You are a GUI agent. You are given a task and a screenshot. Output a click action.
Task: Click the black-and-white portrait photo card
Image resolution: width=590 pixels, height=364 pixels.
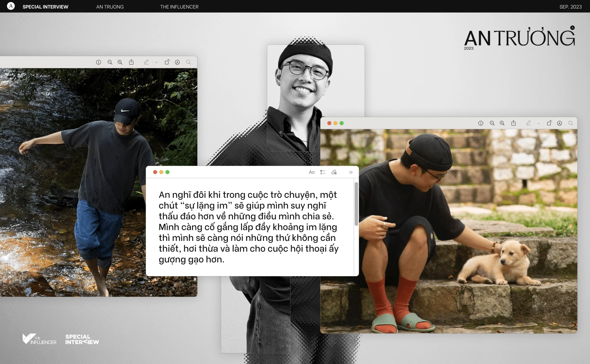(316, 98)
